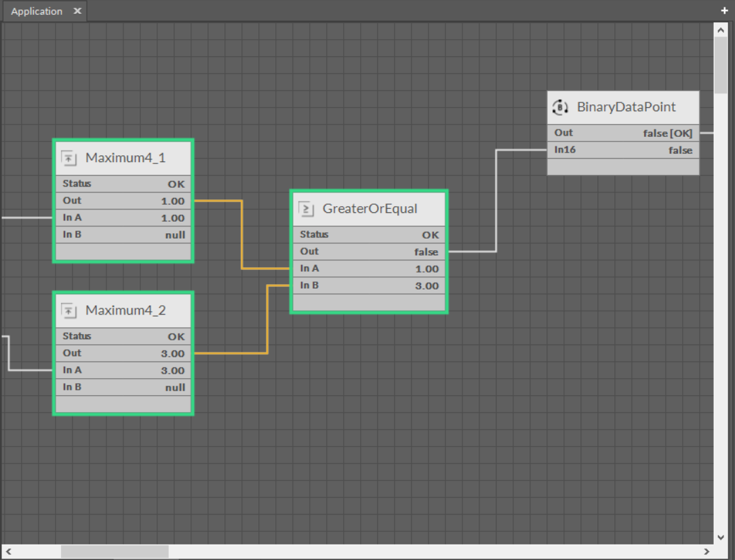The width and height of the screenshot is (735, 560).
Task: Click the In B null value of Maximum4_1
Action: (x=175, y=235)
